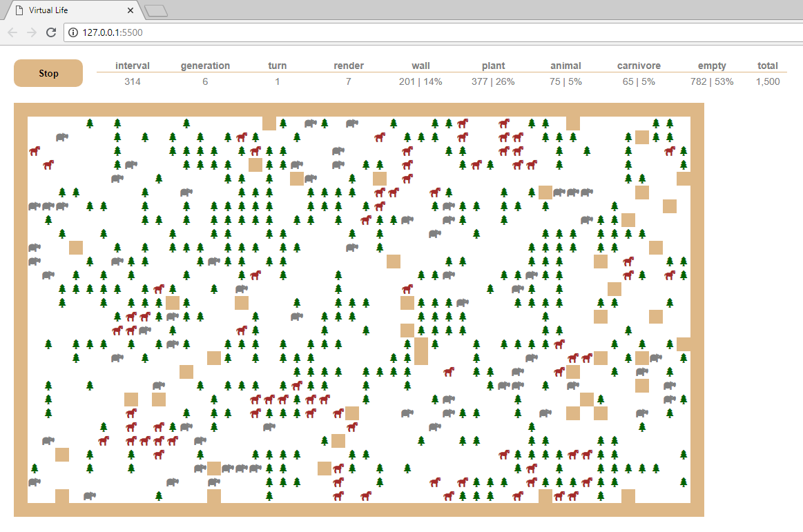Click the total value 1,500
The height and width of the screenshot is (532, 803).
[767, 81]
